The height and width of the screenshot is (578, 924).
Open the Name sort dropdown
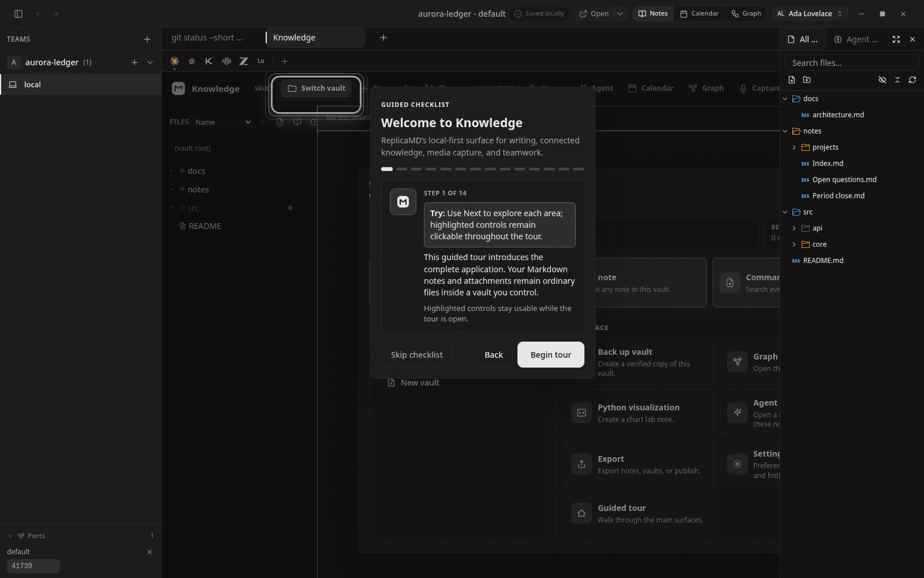tap(223, 122)
